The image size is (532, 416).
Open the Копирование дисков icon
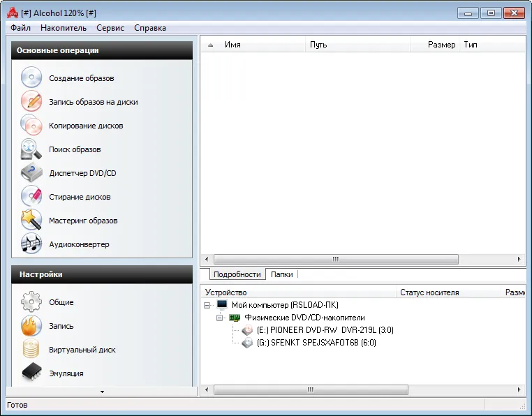pyautogui.click(x=31, y=125)
